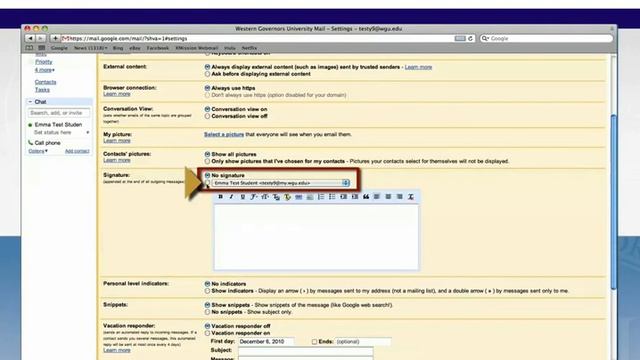Open font face picker in signature toolbar

(253, 197)
